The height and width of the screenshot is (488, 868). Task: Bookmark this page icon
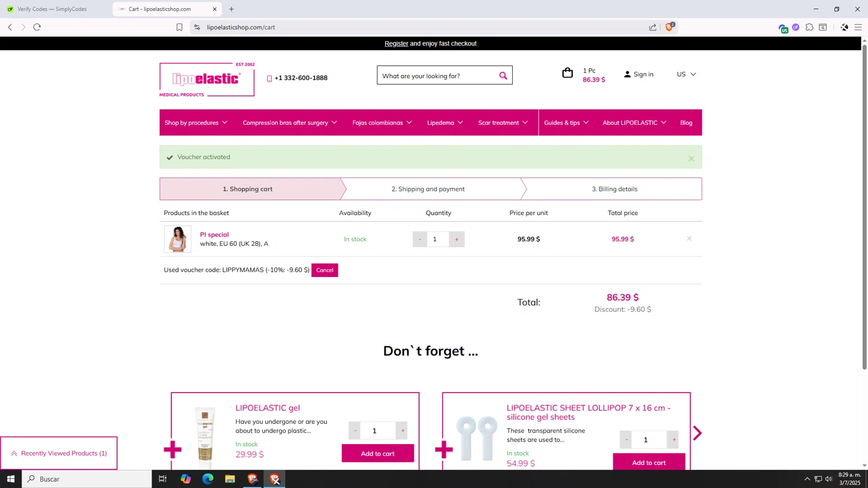click(179, 27)
